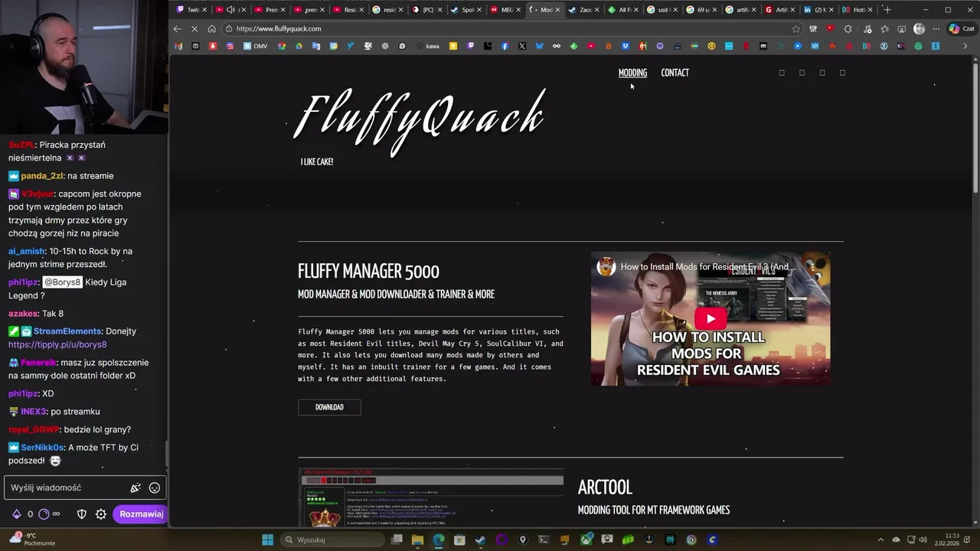This screenshot has height=551, width=980.
Task: Expand the bookmarks bar overflow chevron
Action: tap(965, 46)
